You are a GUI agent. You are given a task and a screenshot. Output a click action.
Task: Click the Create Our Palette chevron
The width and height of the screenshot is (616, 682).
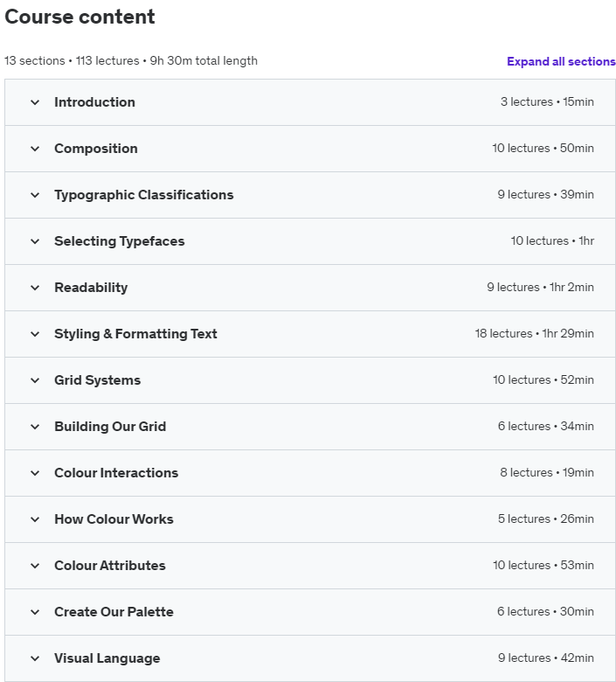tap(35, 612)
